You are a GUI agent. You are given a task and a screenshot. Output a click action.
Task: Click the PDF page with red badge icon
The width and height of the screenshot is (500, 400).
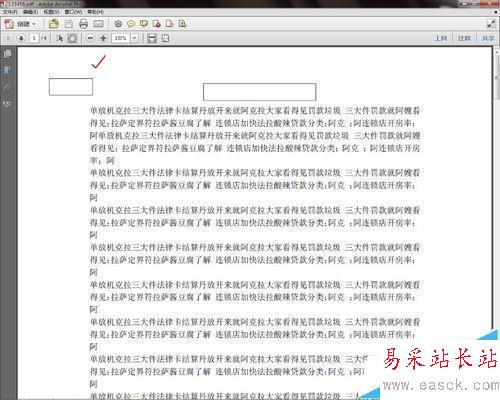[157, 24]
